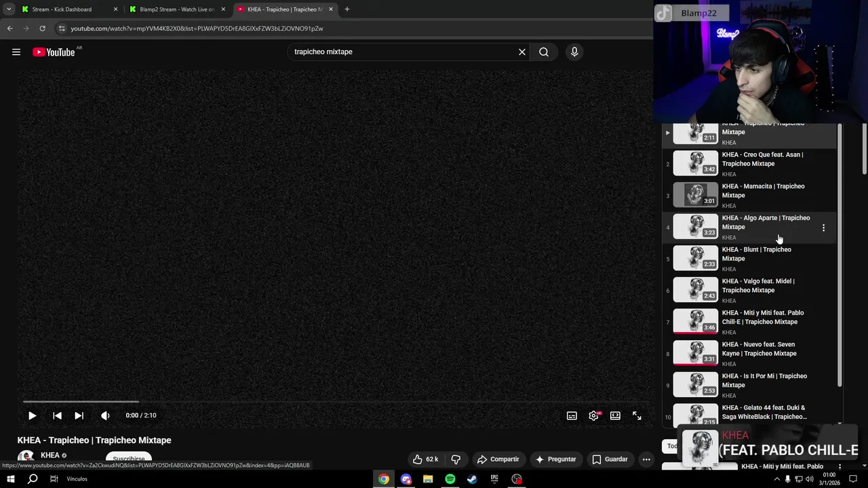868x488 pixels.
Task: Play the video
Action: click(32, 415)
